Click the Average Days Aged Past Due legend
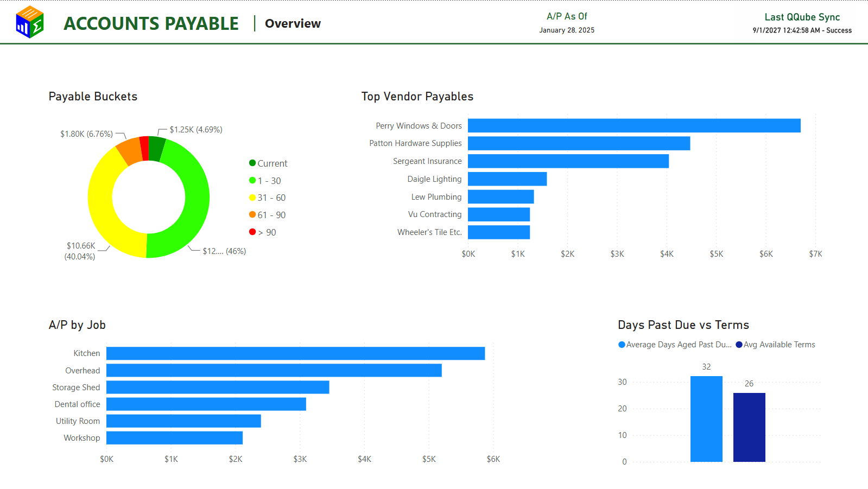Image resolution: width=868 pixels, height=489 pixels. pos(675,345)
